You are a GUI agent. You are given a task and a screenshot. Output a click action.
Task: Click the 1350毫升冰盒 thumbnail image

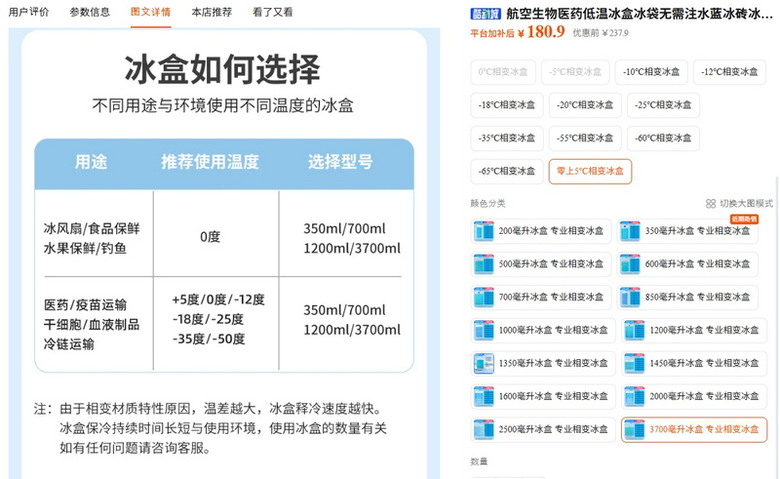(484, 364)
